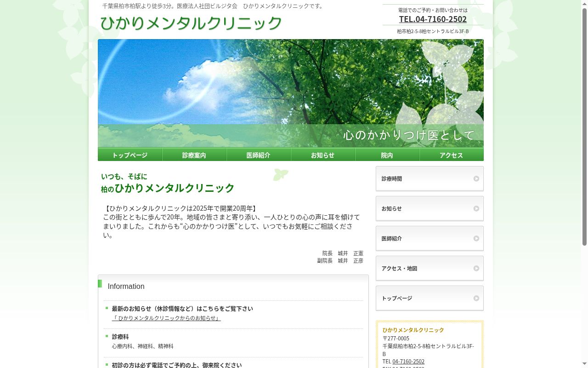This screenshot has height=368, width=588.
Task: Open 「ひかりメンタルクリニックからのお知らせ」 link
Action: 166,318
